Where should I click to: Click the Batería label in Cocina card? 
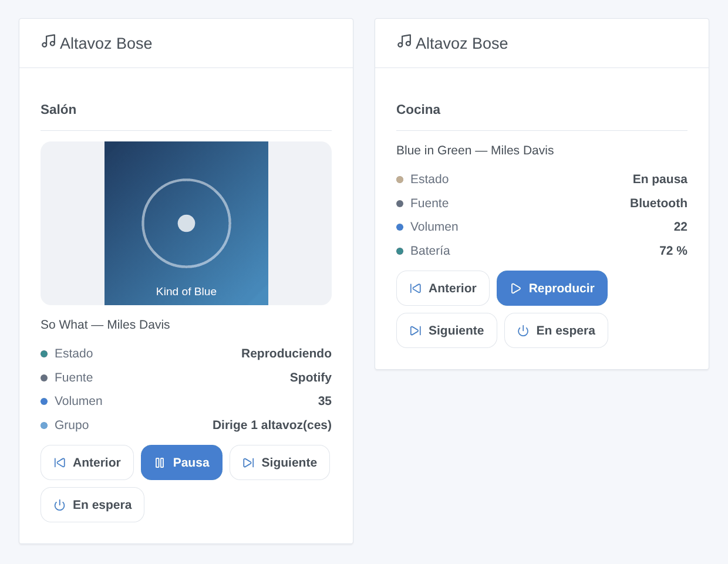pos(430,251)
